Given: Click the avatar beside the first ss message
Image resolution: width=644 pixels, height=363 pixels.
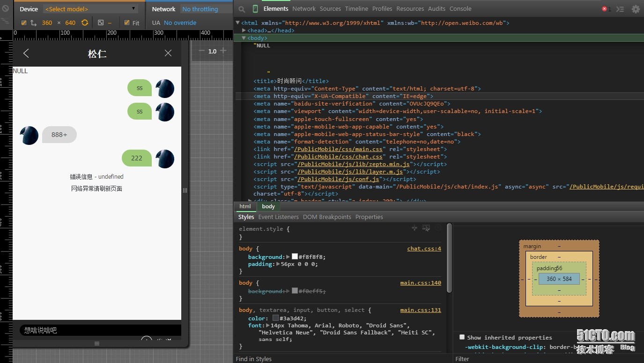Looking at the screenshot, I should click(165, 88).
